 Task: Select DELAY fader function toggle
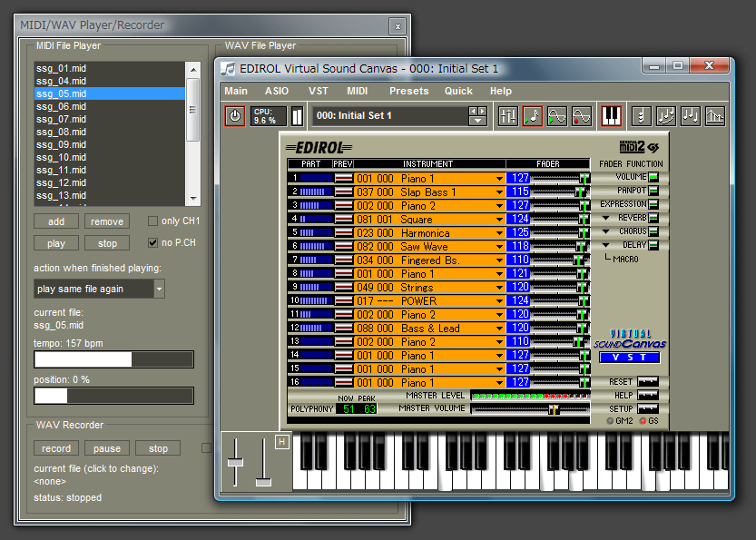point(653,245)
